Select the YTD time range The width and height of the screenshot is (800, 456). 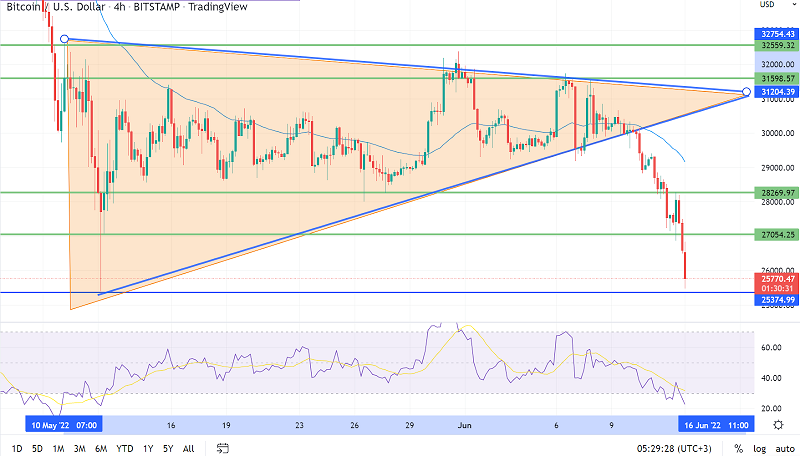point(124,448)
